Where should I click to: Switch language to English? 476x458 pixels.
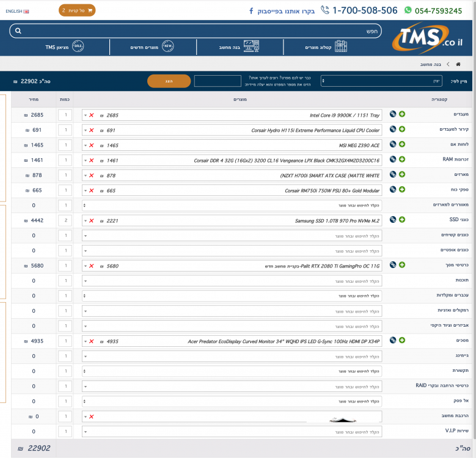point(17,11)
